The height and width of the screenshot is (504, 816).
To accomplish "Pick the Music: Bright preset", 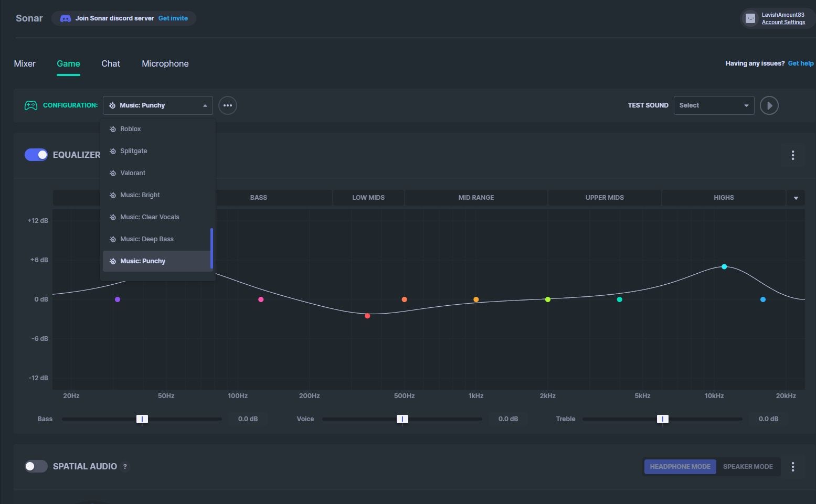I will click(x=157, y=195).
